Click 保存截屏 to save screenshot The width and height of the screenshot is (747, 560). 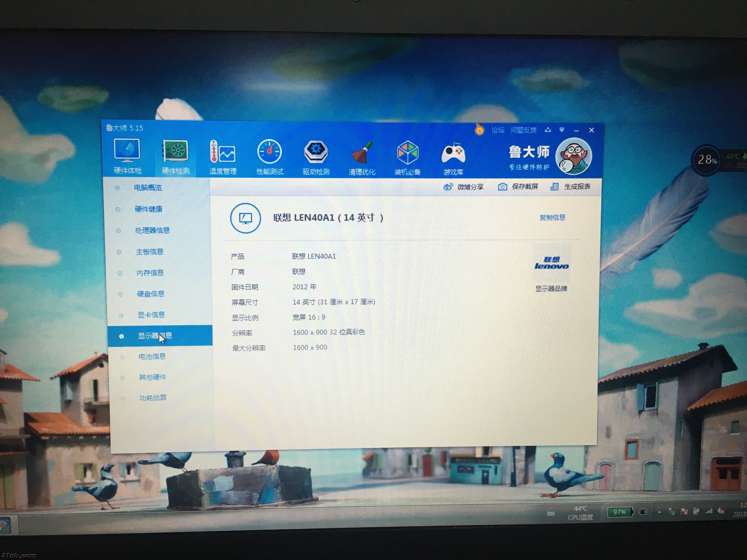click(x=518, y=187)
